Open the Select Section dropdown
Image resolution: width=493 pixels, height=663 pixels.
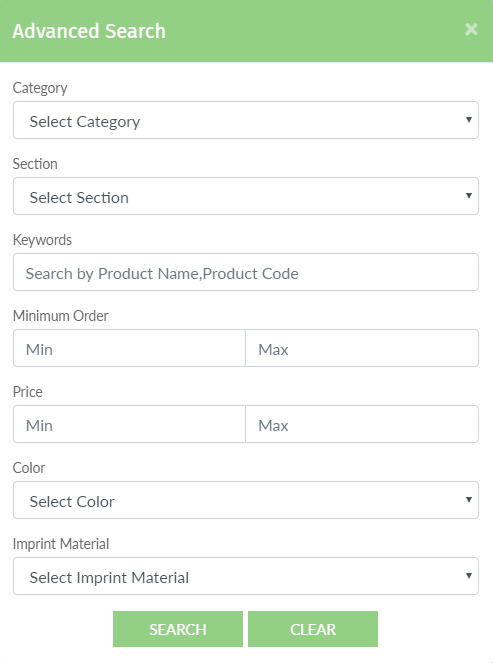pyautogui.click(x=246, y=196)
